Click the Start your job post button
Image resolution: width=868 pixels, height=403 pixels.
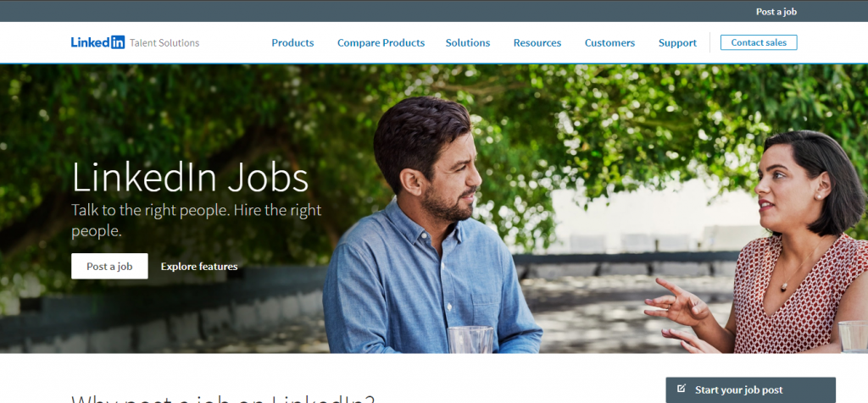(x=750, y=389)
